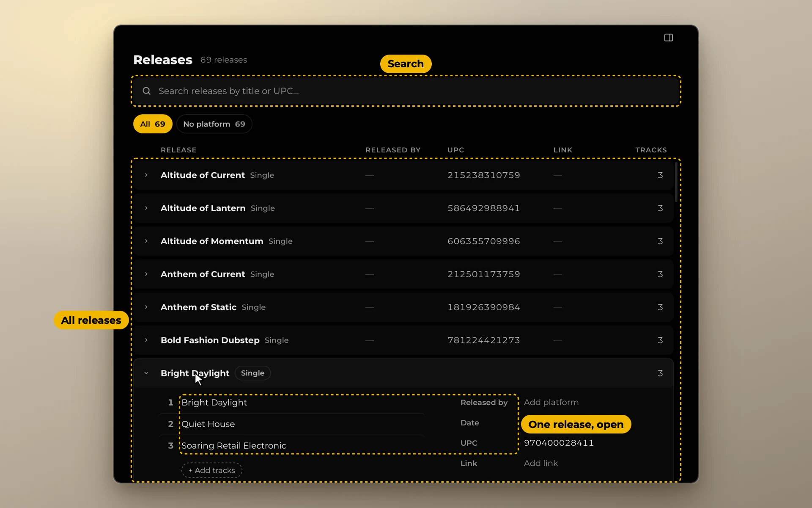Expand the Anthem of Current release
Image resolution: width=812 pixels, height=508 pixels.
pyautogui.click(x=146, y=274)
